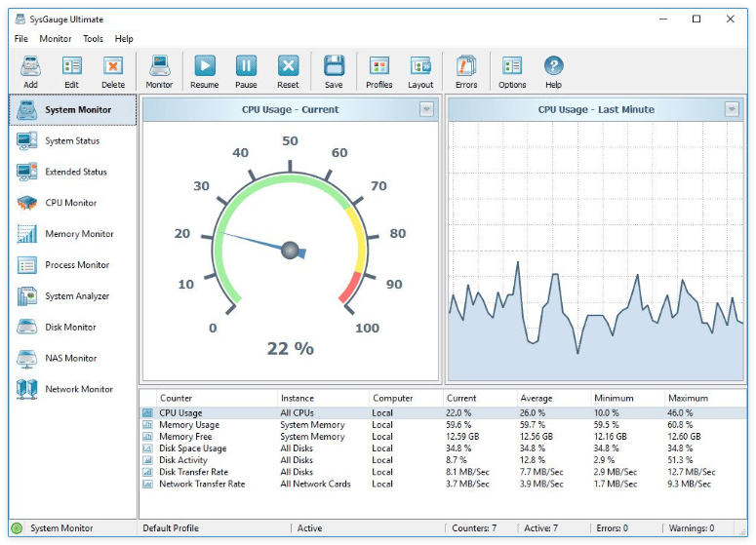Open NAS Monitor in the sidebar

pyautogui.click(x=73, y=358)
